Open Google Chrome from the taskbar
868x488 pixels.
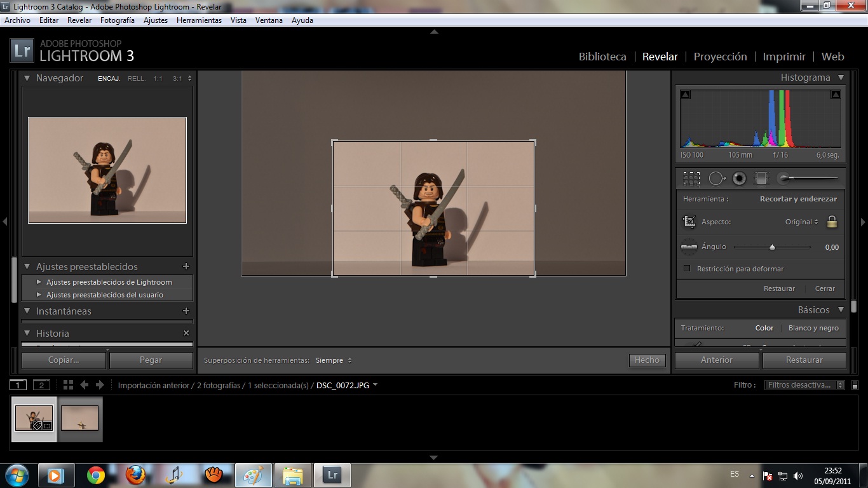[x=96, y=475]
